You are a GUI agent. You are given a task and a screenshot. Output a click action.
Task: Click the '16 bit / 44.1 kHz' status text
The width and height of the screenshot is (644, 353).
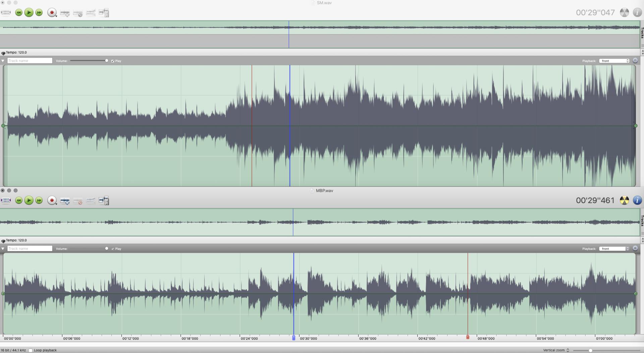click(x=13, y=350)
